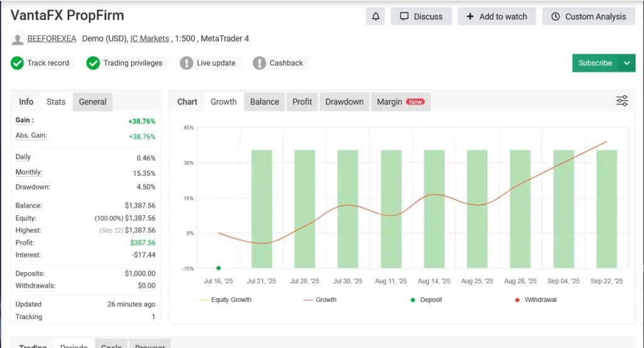Switch to the Drawdown chart tab

[x=344, y=102]
